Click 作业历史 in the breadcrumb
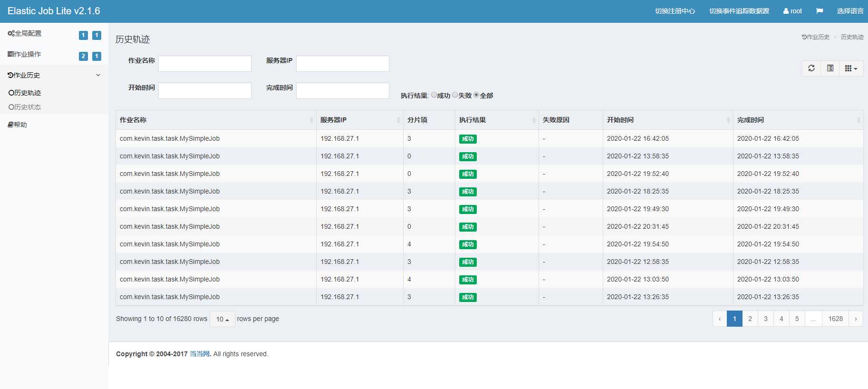Screen dimensions: 868x389 pyautogui.click(x=816, y=37)
